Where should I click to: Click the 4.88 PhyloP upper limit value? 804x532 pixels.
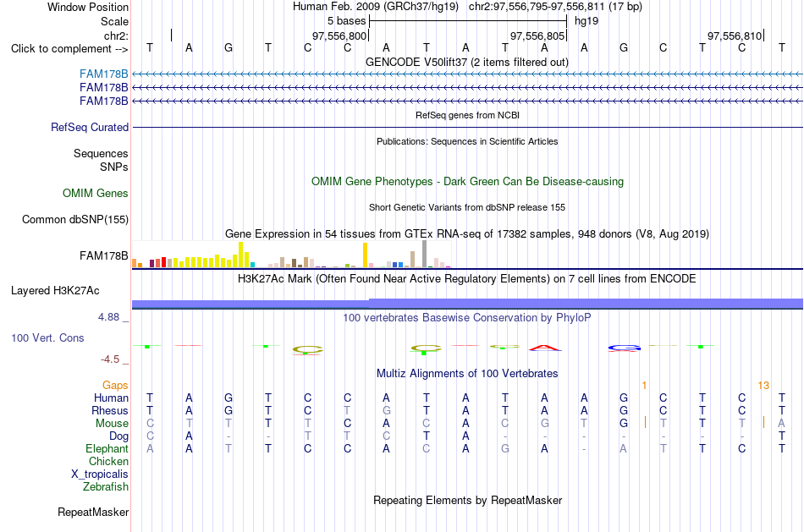108,317
